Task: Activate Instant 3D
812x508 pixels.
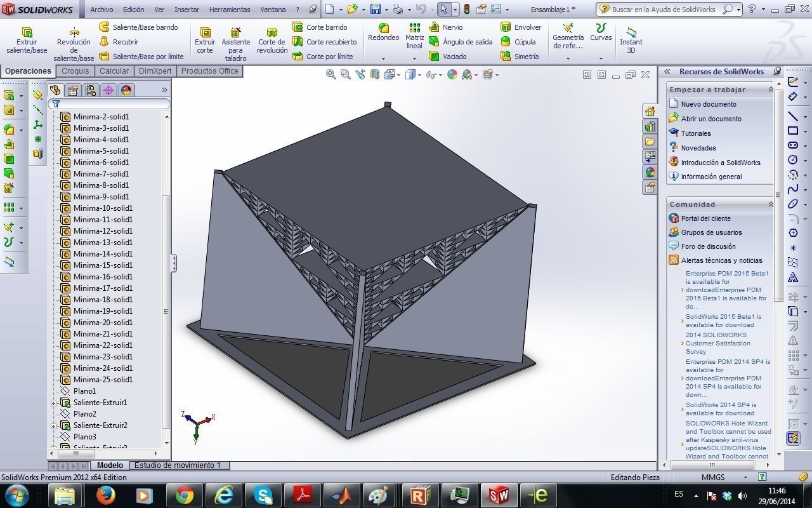Action: [631, 41]
